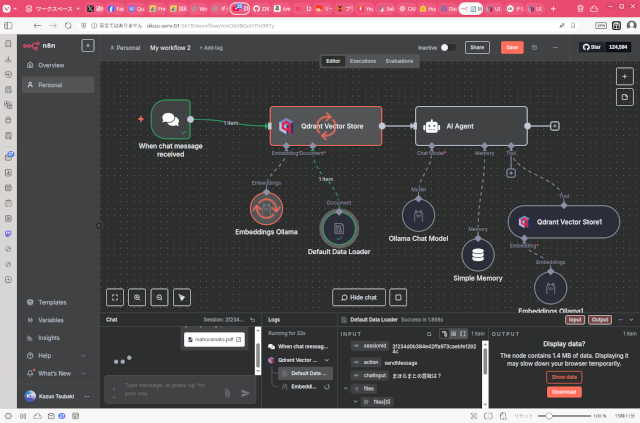Open the browser workspace dropdown

[x=53, y=9]
